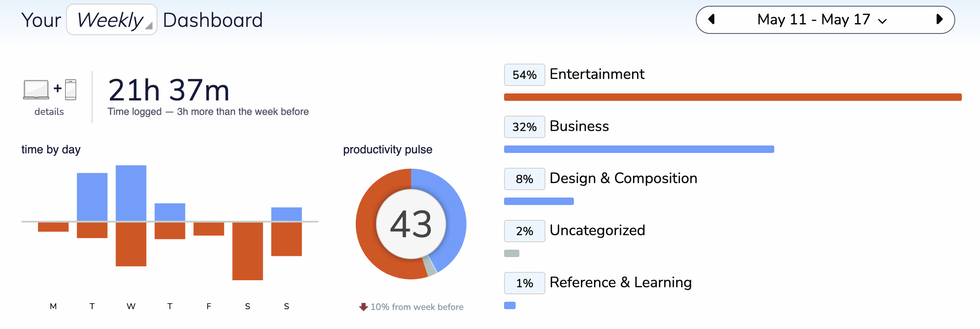Viewport: 980px width, 329px height.
Task: Click the 54% Entertainment percentage badge
Action: coord(525,75)
